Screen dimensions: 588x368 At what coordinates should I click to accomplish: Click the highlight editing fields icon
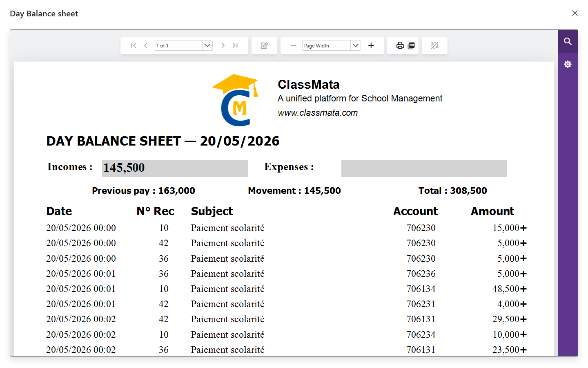coord(434,45)
